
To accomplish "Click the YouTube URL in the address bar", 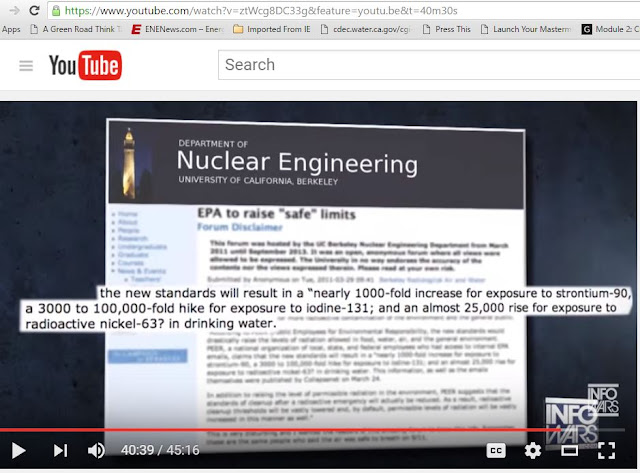I will (x=261, y=11).
